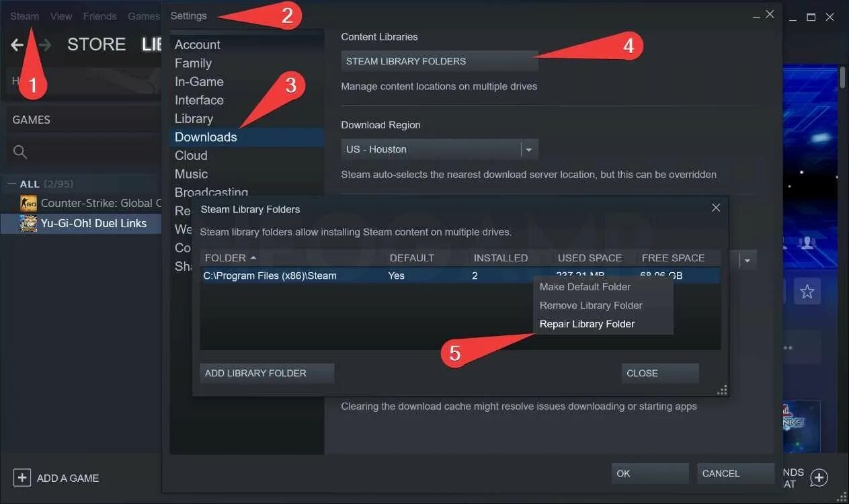This screenshot has height=504, width=849.
Task: Click OK in the Settings window
Action: (650, 474)
